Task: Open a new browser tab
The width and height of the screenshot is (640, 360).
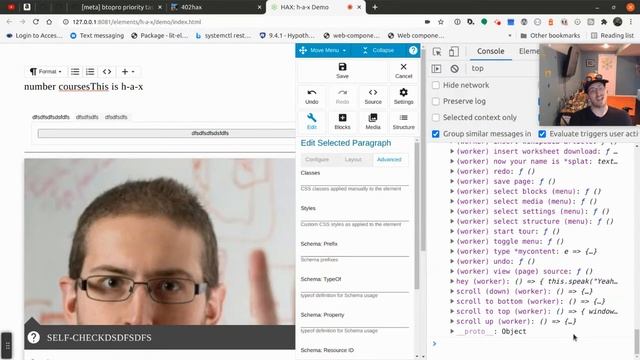Action: (x=375, y=7)
